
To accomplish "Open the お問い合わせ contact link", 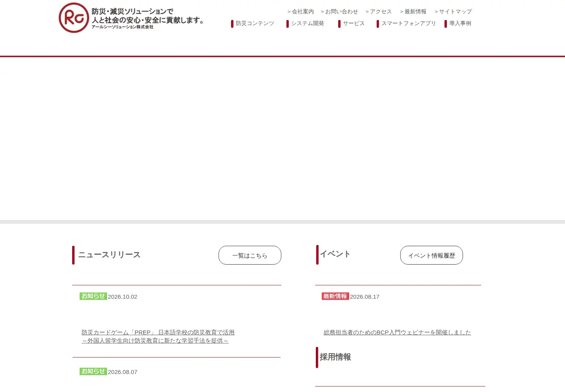I will click(x=339, y=12).
